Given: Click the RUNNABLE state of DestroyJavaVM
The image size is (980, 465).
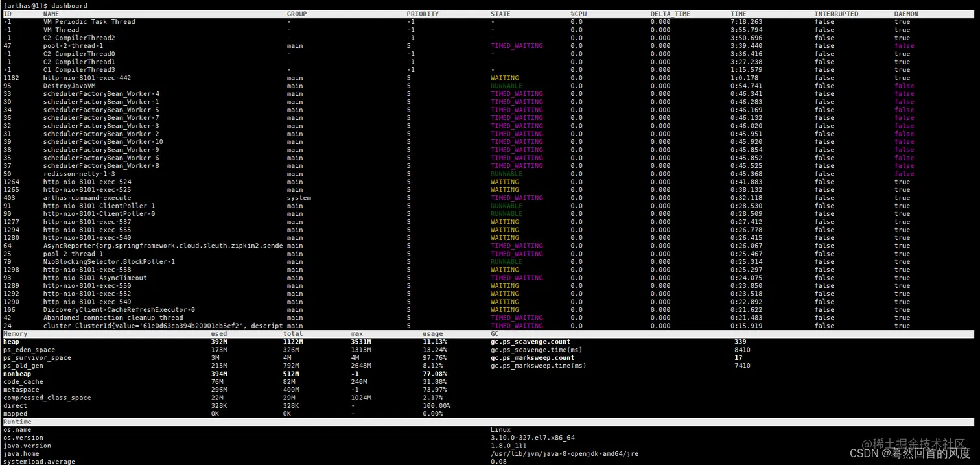Looking at the screenshot, I should pyautogui.click(x=506, y=86).
